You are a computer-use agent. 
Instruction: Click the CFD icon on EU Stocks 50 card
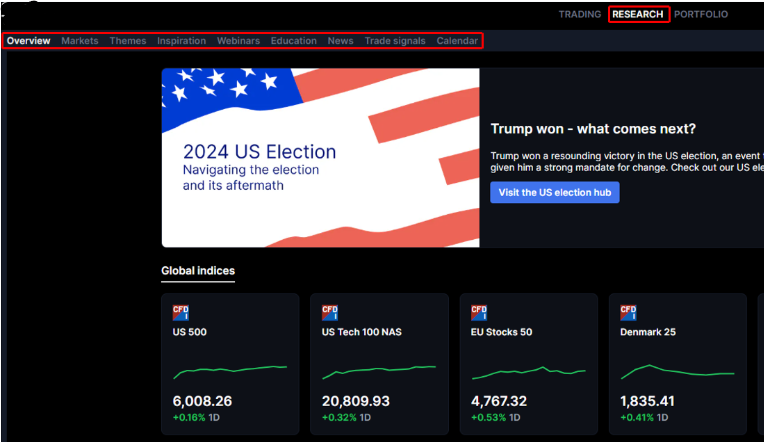pyautogui.click(x=479, y=312)
